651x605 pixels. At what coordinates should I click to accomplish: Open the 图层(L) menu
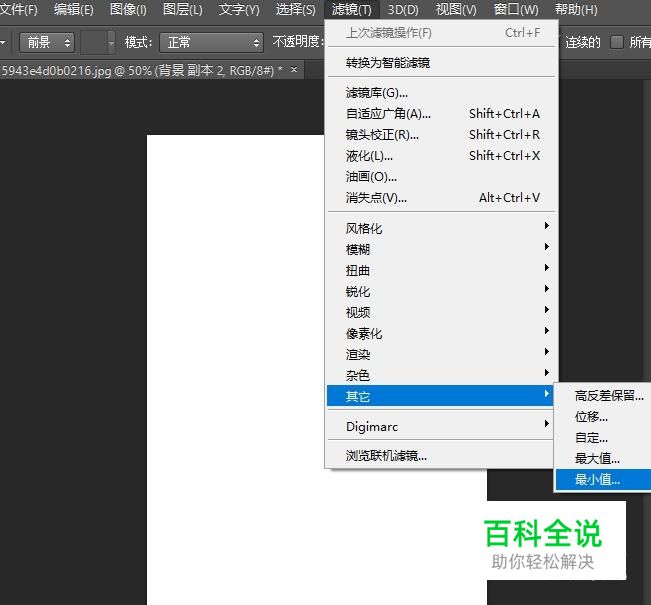tap(183, 9)
